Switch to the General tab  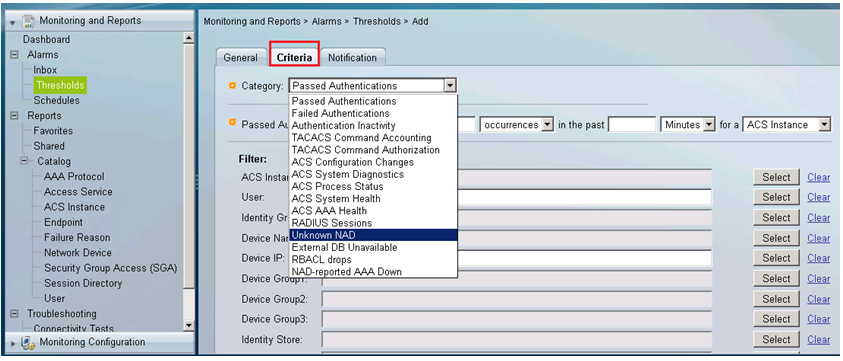[240, 58]
